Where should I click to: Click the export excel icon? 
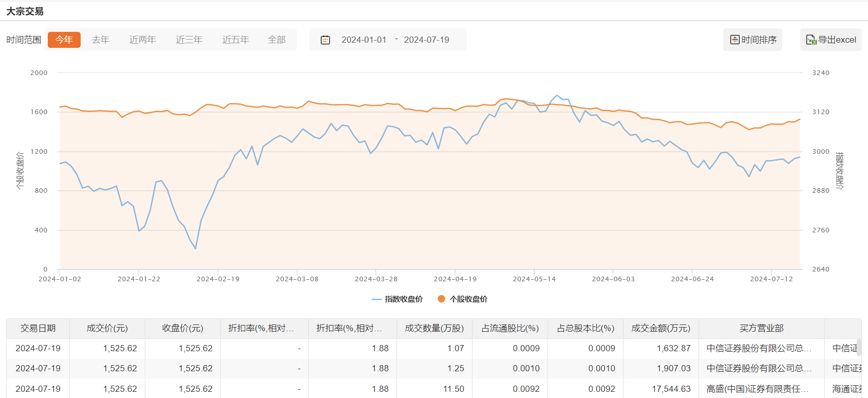(811, 40)
